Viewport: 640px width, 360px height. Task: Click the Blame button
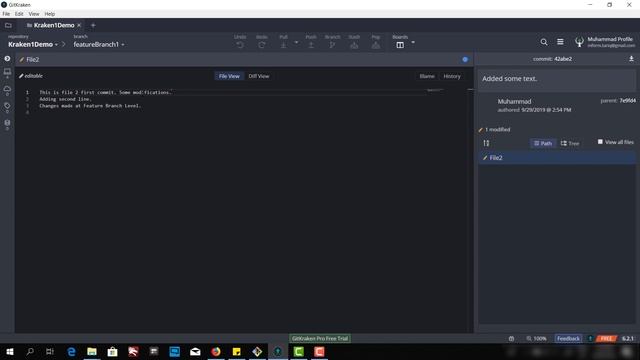coord(427,76)
